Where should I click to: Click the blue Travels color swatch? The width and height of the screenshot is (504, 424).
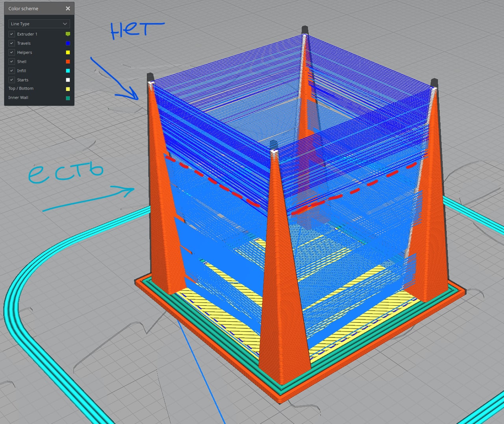(x=68, y=43)
